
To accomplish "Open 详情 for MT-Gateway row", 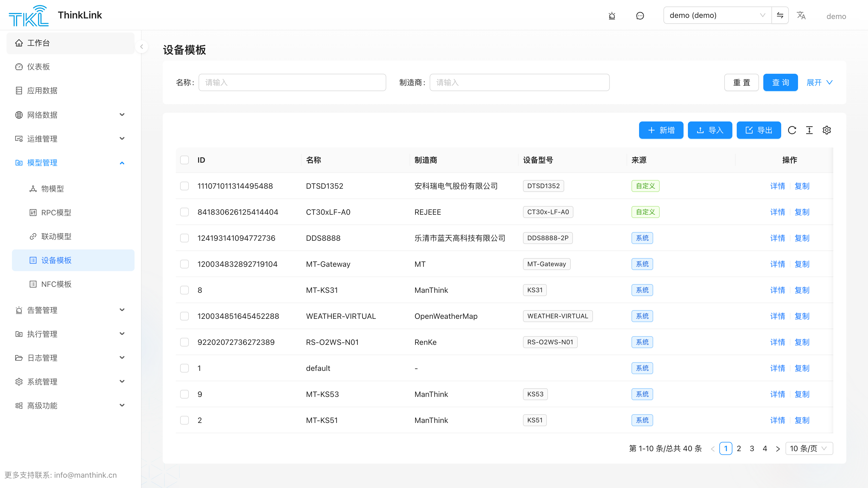I will tap(778, 264).
